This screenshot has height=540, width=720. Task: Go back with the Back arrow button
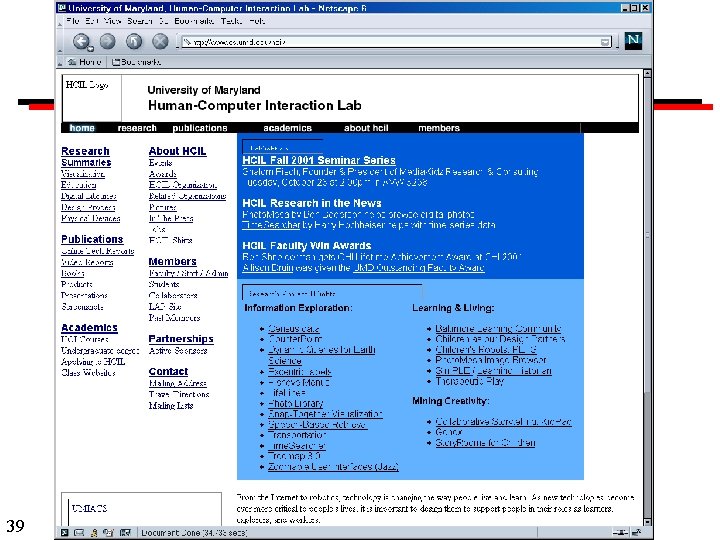(x=82, y=42)
